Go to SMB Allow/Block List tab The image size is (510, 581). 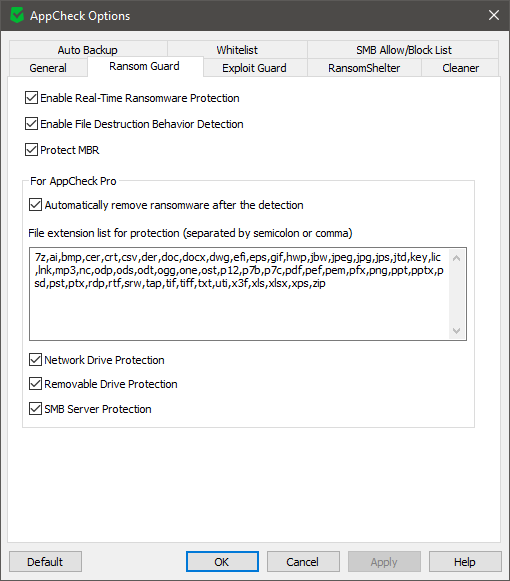click(404, 50)
